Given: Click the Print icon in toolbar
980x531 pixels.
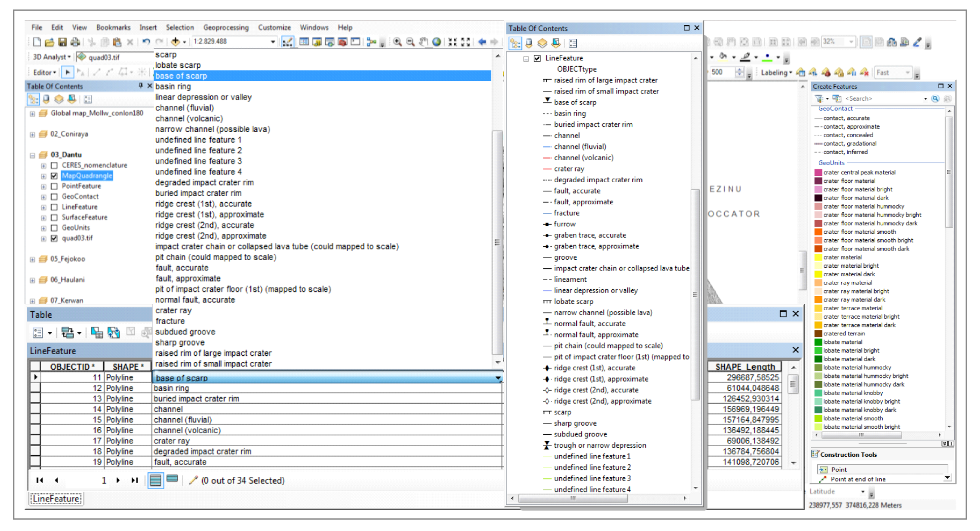Looking at the screenshot, I should [x=75, y=42].
